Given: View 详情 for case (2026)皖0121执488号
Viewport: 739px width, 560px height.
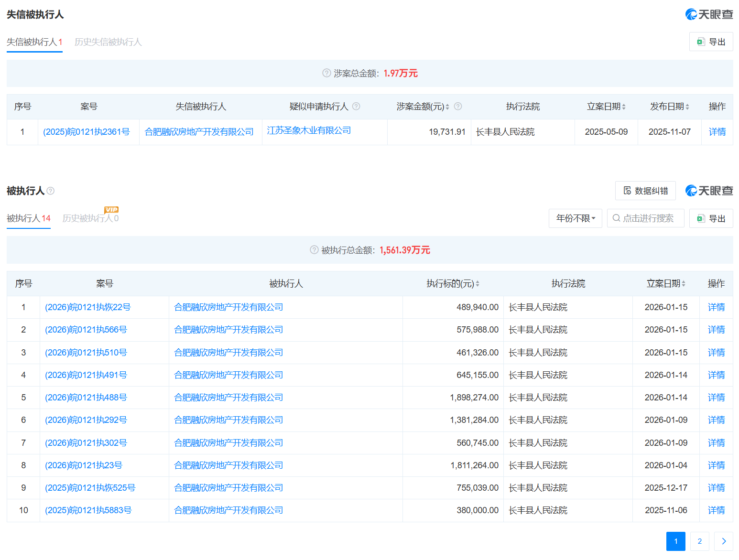Looking at the screenshot, I should coord(716,398).
